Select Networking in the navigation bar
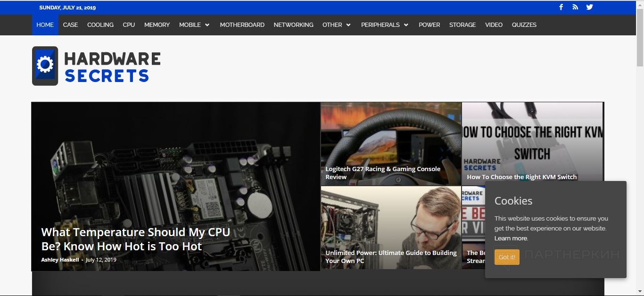Image resolution: width=644 pixels, height=296 pixels. tap(293, 25)
